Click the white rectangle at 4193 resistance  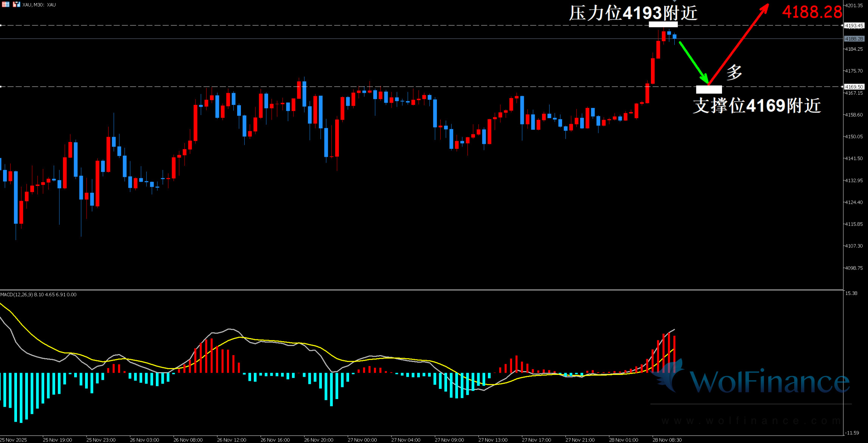[663, 25]
